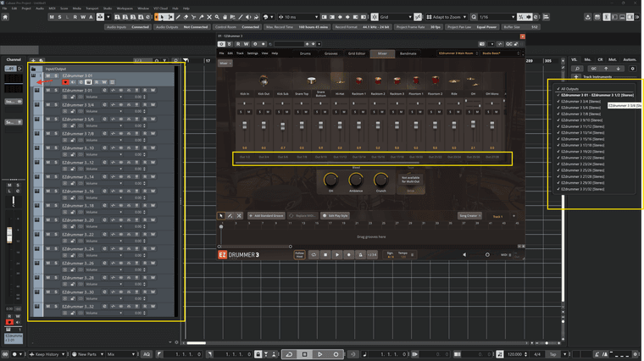Select EZdrummer arrow select tool
This screenshot has height=361, width=644.
pyautogui.click(x=221, y=215)
